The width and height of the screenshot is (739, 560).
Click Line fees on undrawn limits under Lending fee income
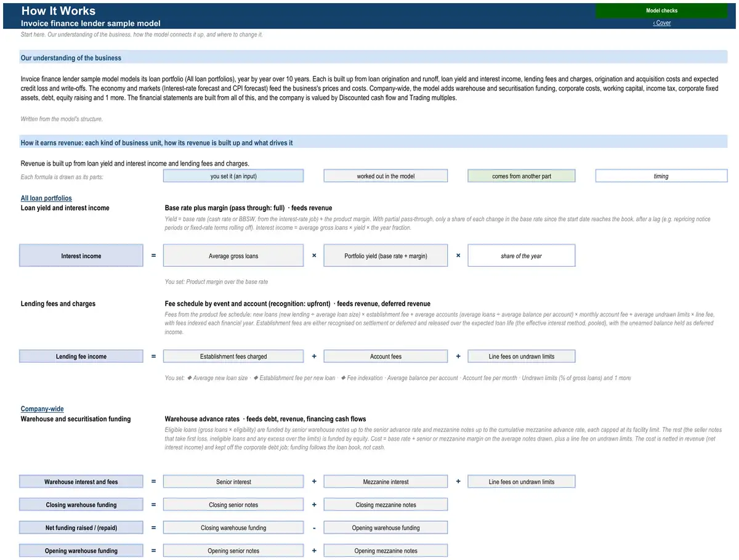pos(522,356)
